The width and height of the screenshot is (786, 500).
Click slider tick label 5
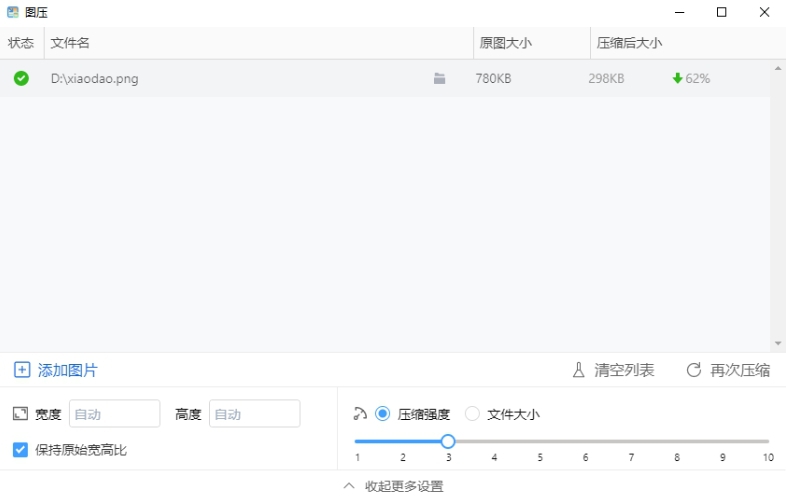pos(540,457)
